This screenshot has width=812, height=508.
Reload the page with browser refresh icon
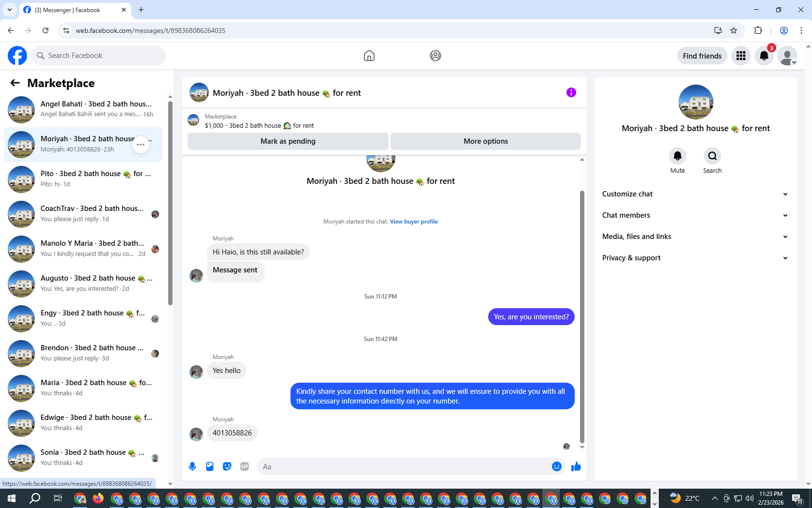point(45,30)
